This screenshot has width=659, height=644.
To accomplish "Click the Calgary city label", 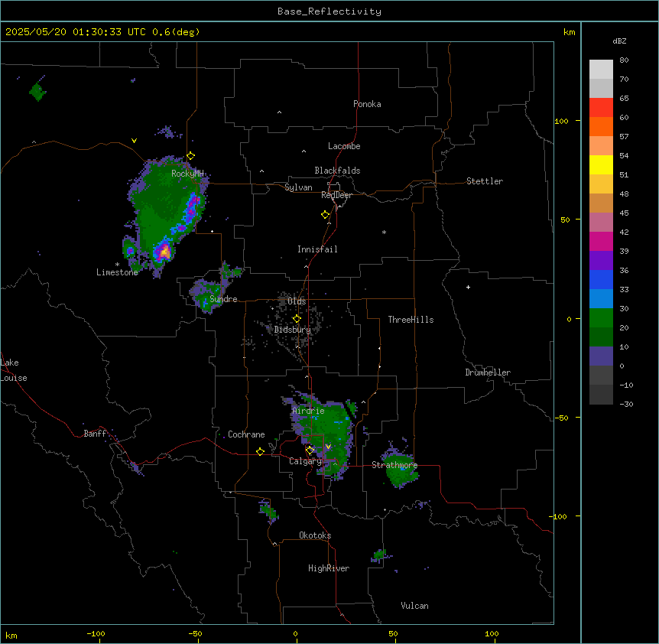I will coord(305,461).
